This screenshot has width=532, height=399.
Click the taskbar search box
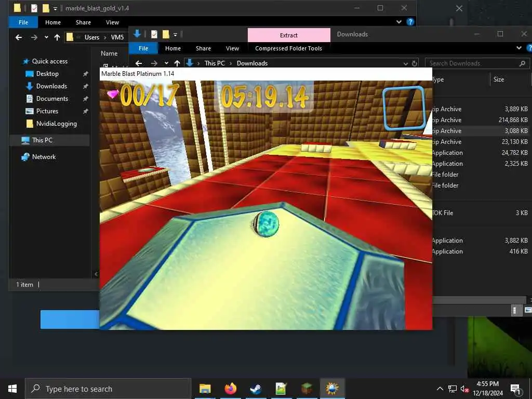(108, 389)
